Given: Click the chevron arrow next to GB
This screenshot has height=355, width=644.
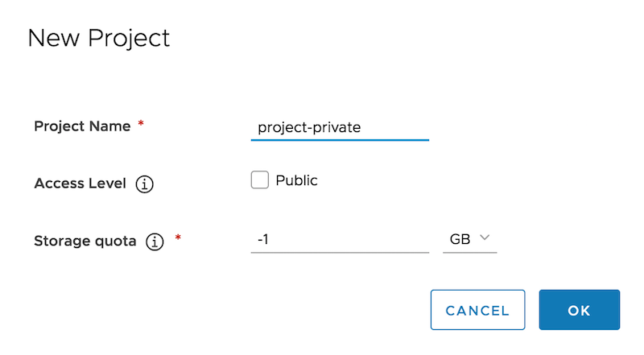Looking at the screenshot, I should click(x=485, y=238).
